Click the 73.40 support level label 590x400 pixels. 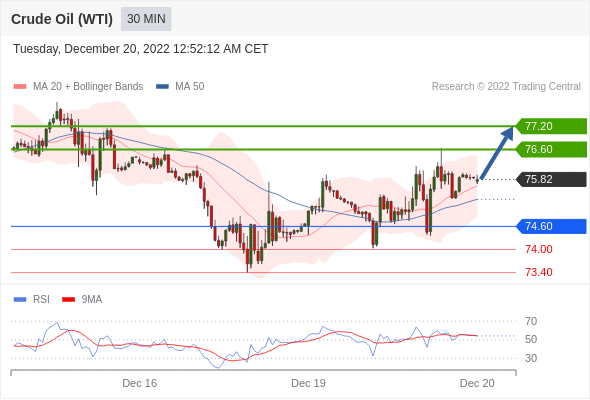tap(538, 272)
